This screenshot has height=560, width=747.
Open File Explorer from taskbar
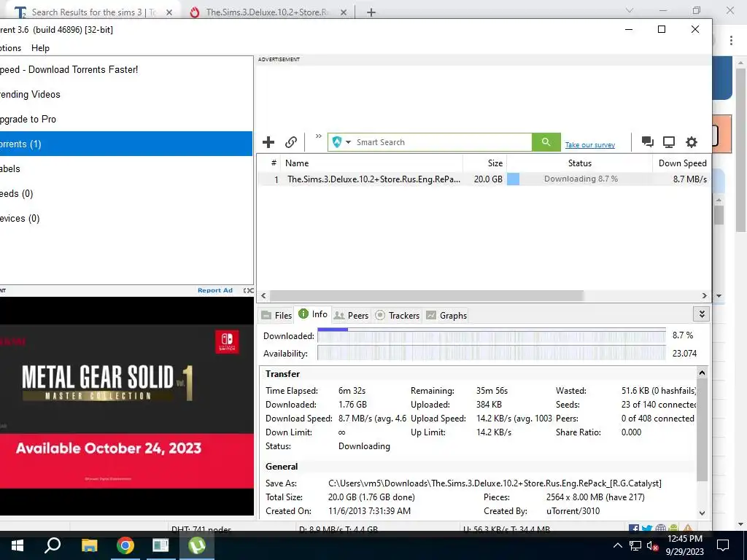click(89, 545)
